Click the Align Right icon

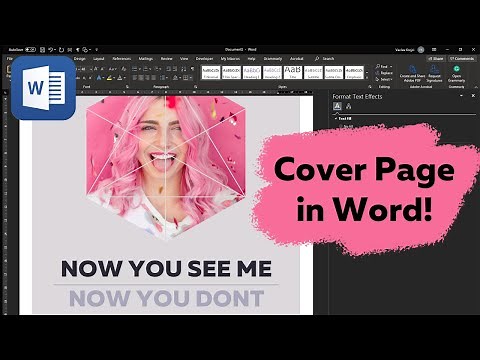point(148,78)
